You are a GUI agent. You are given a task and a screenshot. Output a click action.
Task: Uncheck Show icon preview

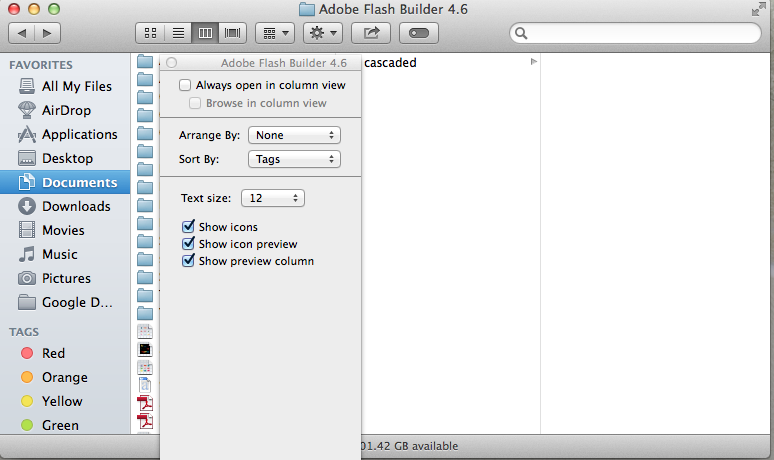pyautogui.click(x=188, y=243)
